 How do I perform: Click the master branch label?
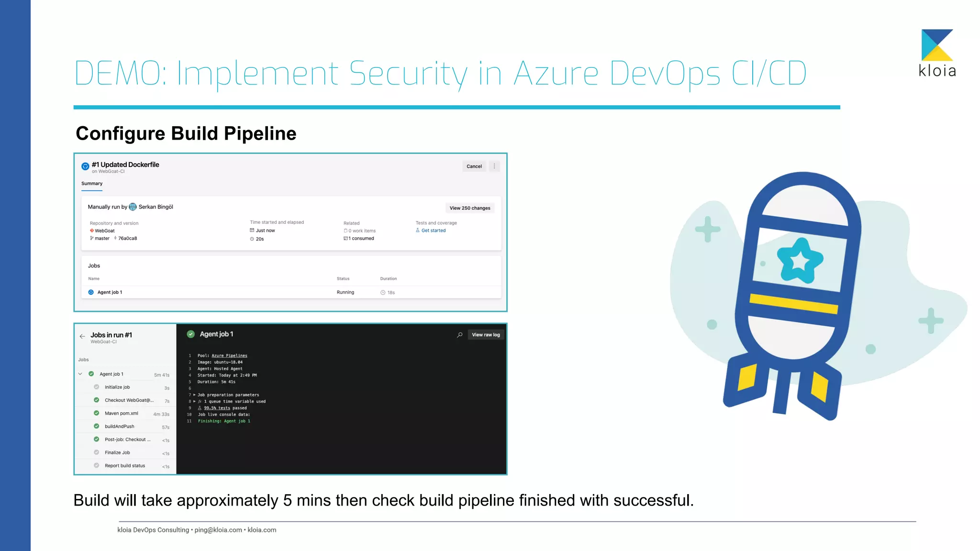(x=102, y=238)
